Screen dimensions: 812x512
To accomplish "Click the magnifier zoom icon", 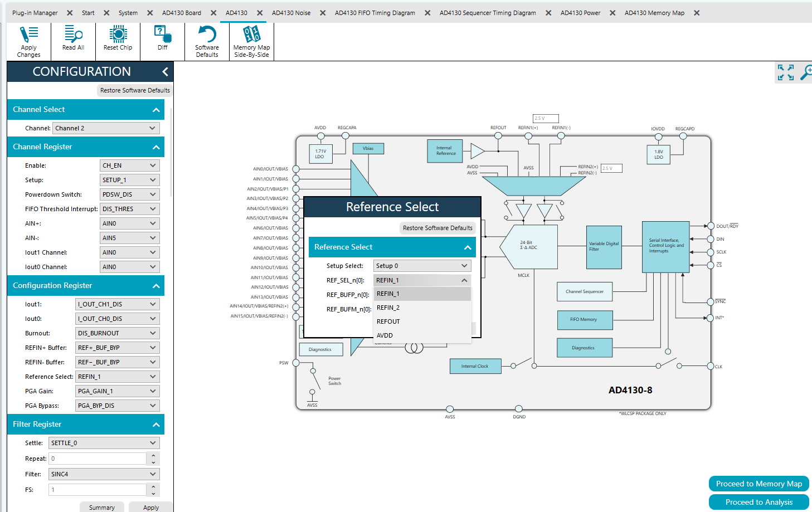I will pos(806,72).
